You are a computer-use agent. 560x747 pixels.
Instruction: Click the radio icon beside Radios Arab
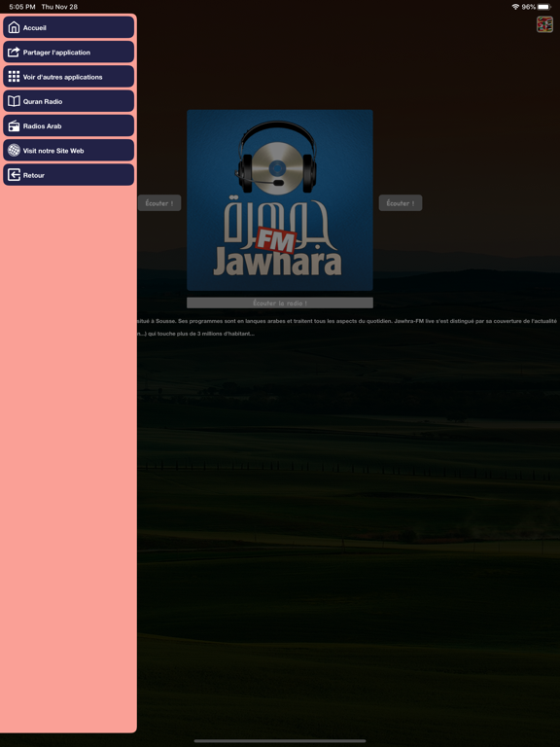point(14,125)
